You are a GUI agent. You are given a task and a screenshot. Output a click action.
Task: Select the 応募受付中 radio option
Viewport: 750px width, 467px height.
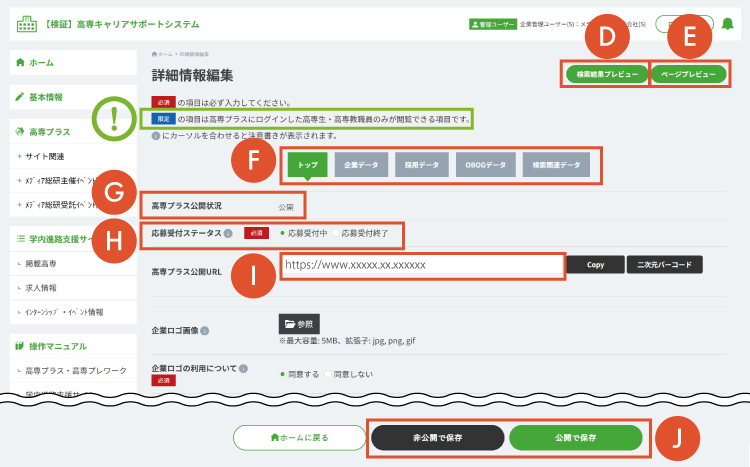click(283, 235)
